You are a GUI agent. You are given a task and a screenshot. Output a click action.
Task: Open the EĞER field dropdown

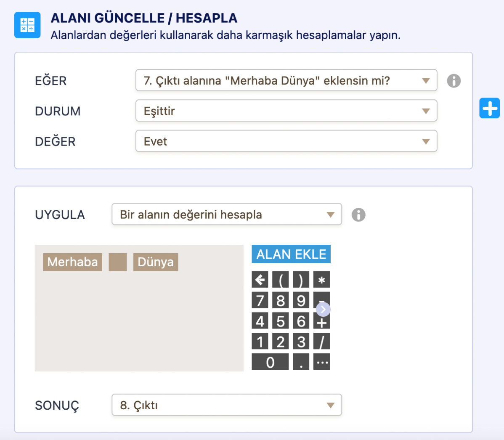286,81
